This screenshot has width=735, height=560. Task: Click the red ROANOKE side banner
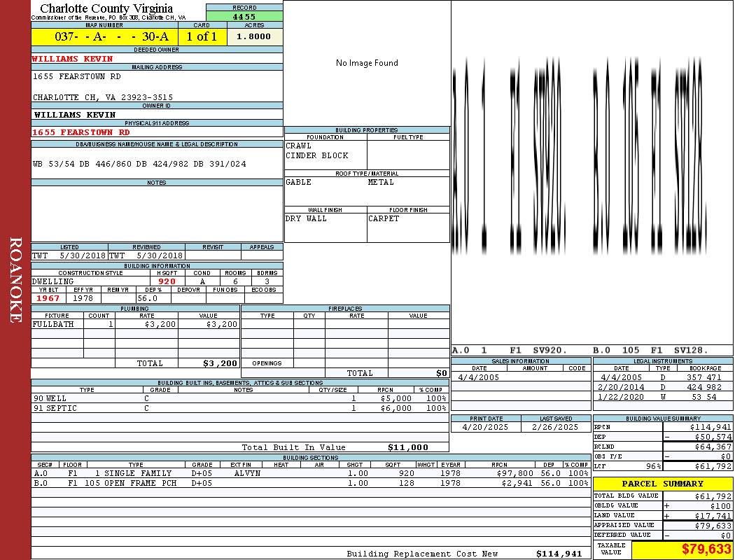15,280
